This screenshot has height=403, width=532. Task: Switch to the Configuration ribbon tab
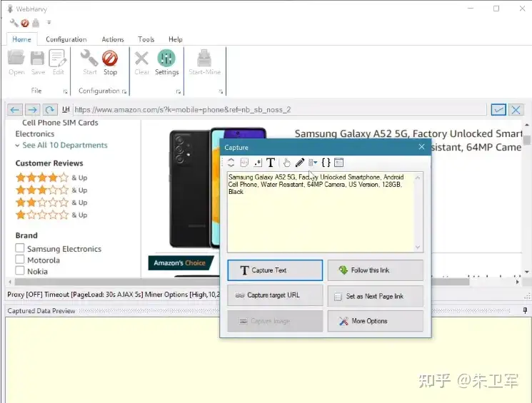pyautogui.click(x=66, y=39)
